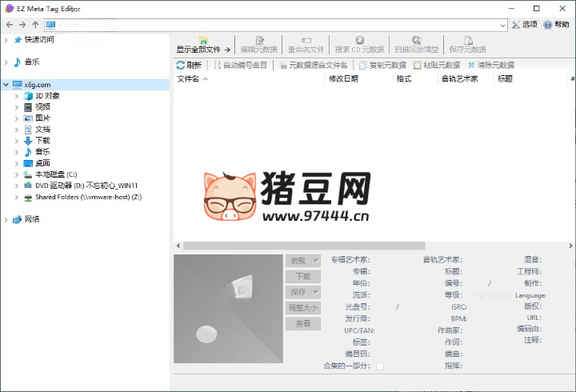The height and width of the screenshot is (392, 576).
Task: Click the back navigation arrow
Action: coord(10,25)
